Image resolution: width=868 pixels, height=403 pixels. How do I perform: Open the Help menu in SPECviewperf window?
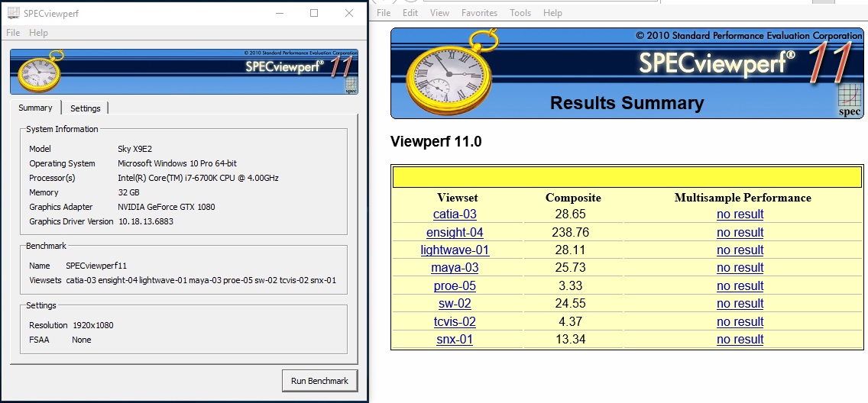tap(38, 33)
